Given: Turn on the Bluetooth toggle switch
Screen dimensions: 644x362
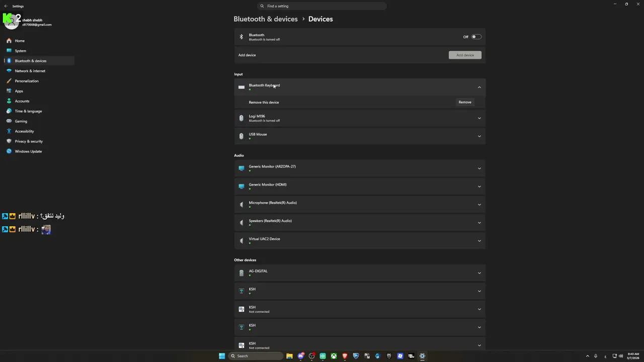Looking at the screenshot, I should (476, 37).
